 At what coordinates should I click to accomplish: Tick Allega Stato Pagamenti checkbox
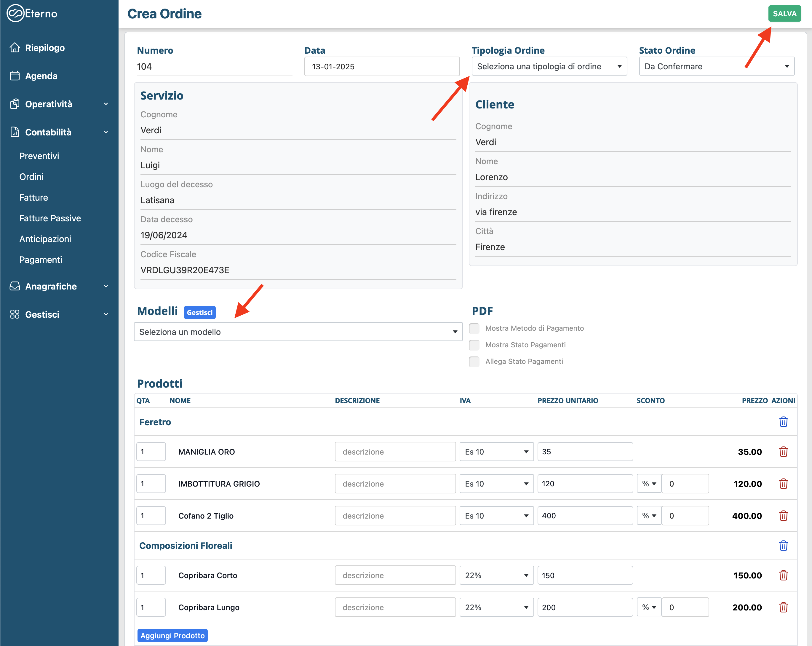tap(474, 361)
